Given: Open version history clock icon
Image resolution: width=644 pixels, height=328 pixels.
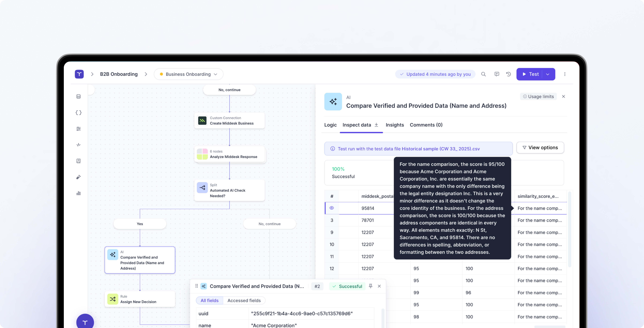Looking at the screenshot, I should point(508,74).
